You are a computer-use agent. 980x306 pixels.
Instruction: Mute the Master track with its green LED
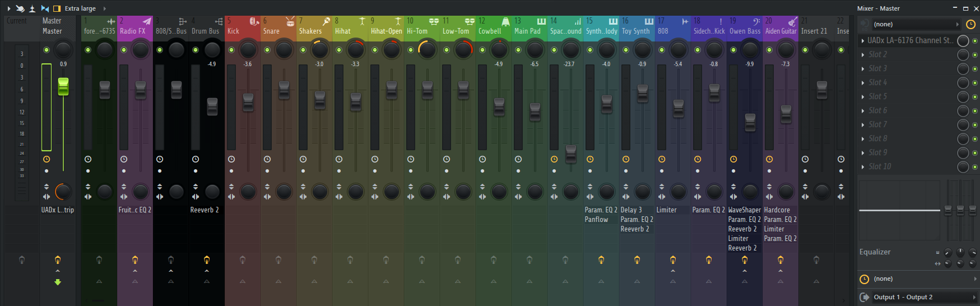coord(47,50)
